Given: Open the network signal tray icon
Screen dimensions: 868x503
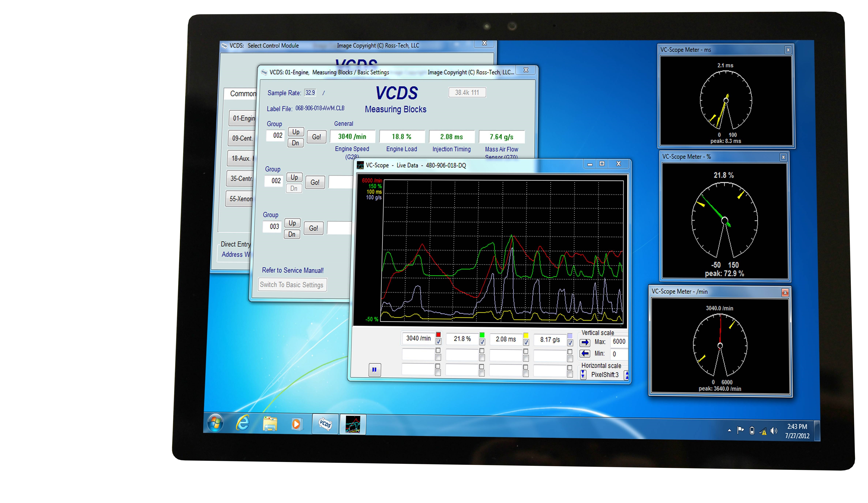Looking at the screenshot, I should [763, 431].
